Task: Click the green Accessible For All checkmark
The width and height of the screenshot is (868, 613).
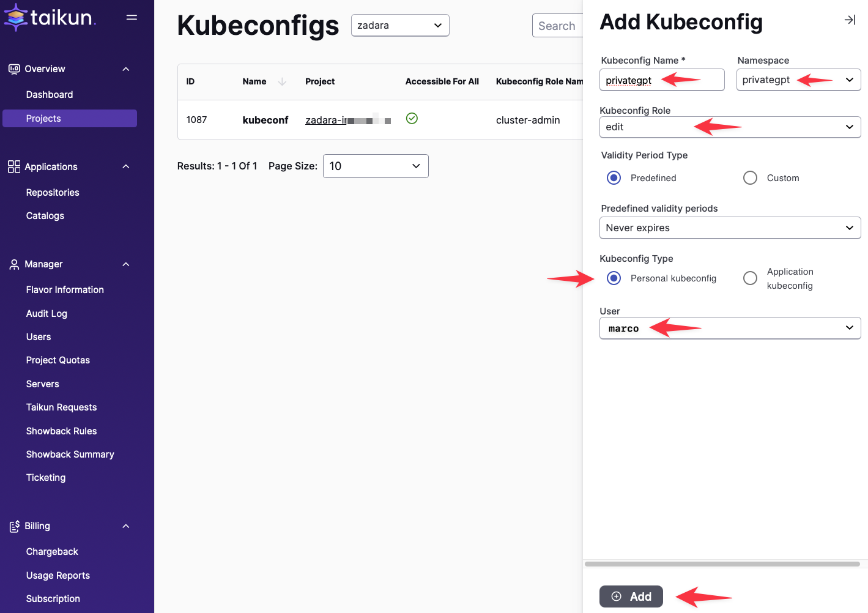Action: click(412, 119)
